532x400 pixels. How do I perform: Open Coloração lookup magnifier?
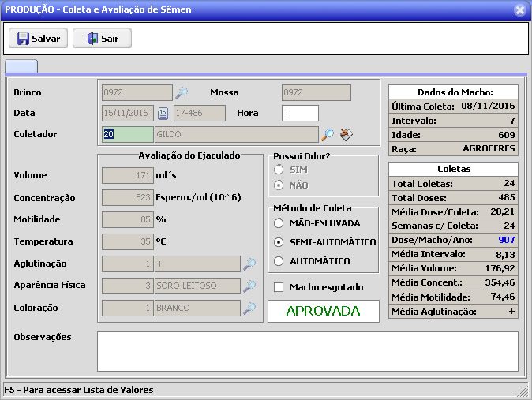tap(249, 308)
